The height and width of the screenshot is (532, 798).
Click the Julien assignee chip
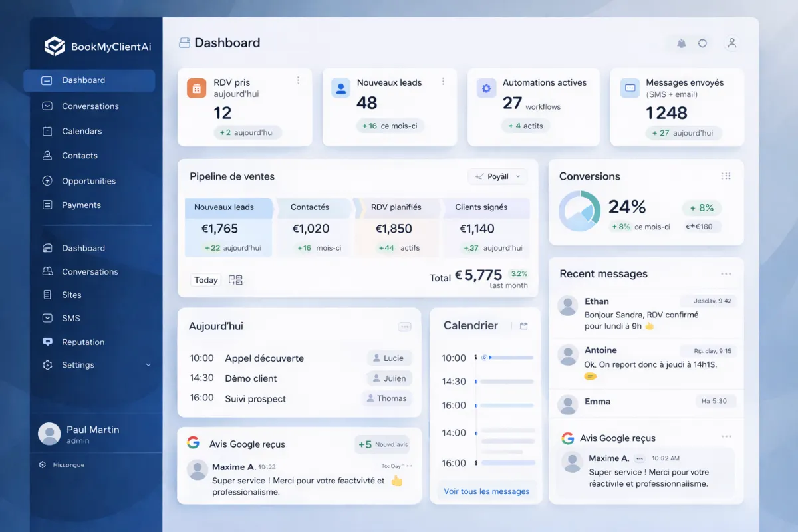(x=390, y=378)
